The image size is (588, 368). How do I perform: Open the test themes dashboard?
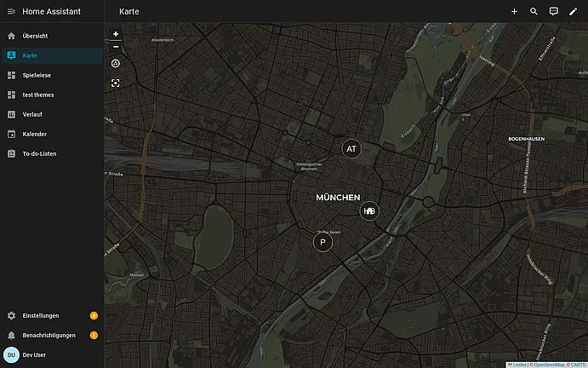(52, 95)
